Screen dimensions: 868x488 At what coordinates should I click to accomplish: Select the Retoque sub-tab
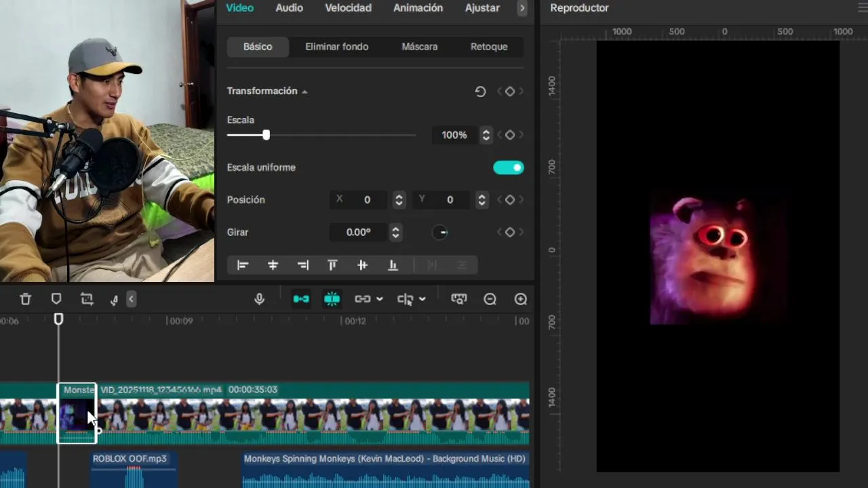(x=489, y=47)
